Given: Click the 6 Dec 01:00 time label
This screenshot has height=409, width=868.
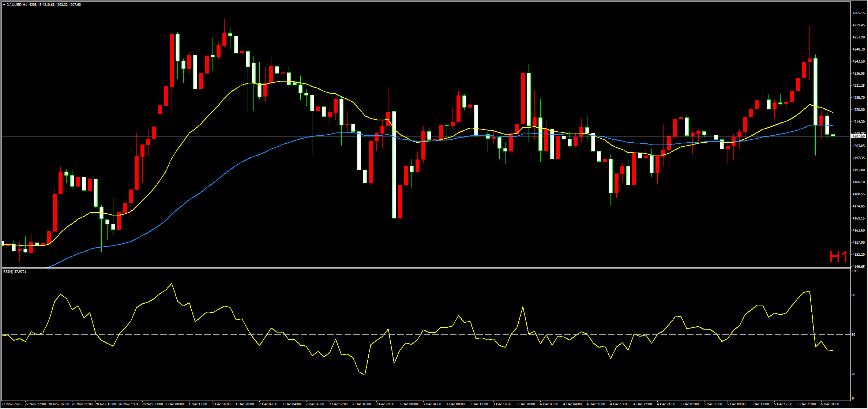Looking at the screenshot, I should pyautogui.click(x=830, y=404).
